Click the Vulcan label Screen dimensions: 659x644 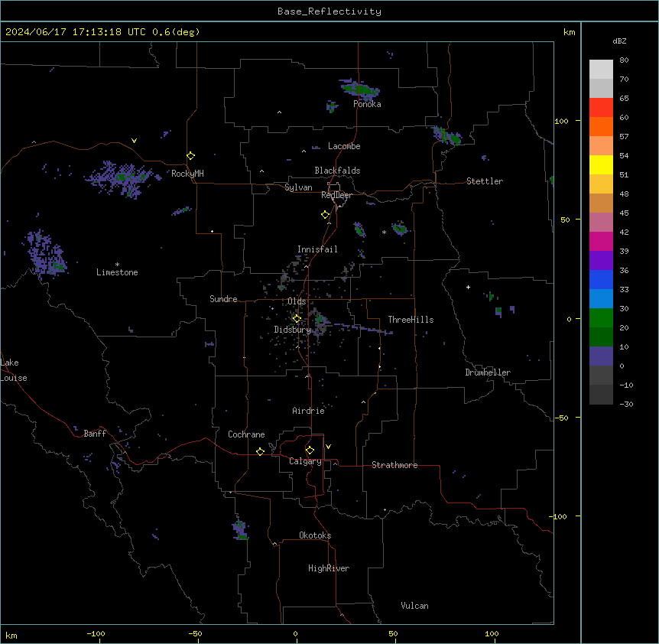coord(415,606)
